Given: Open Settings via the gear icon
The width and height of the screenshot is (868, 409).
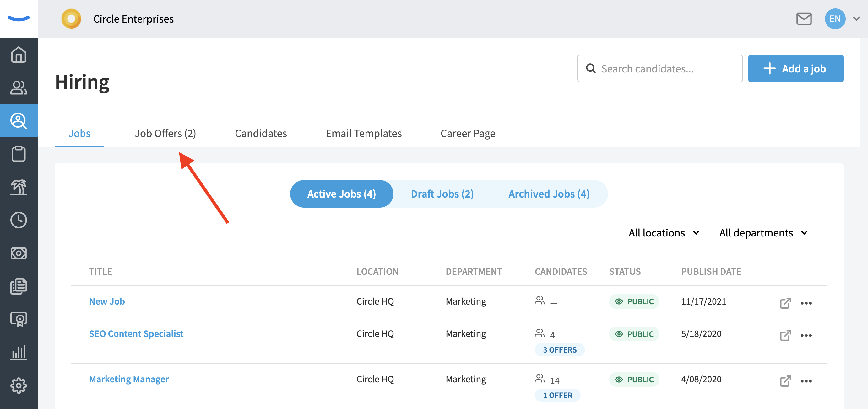Looking at the screenshot, I should pos(19,385).
